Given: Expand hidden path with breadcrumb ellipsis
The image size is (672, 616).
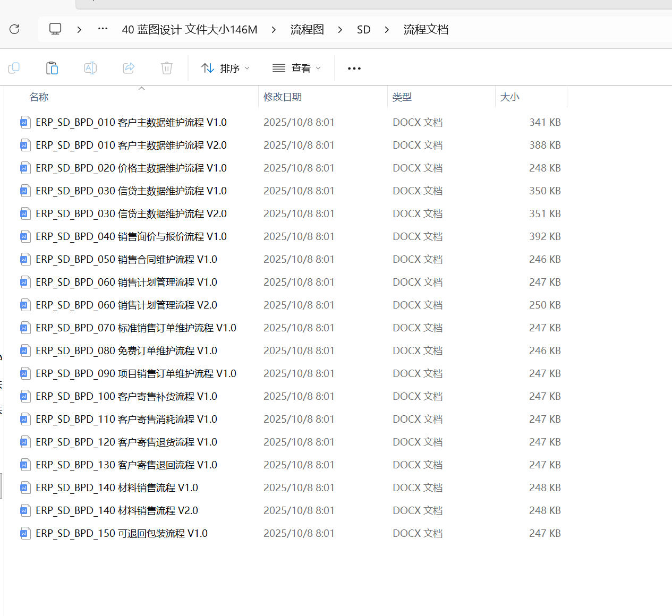Looking at the screenshot, I should tap(103, 29).
